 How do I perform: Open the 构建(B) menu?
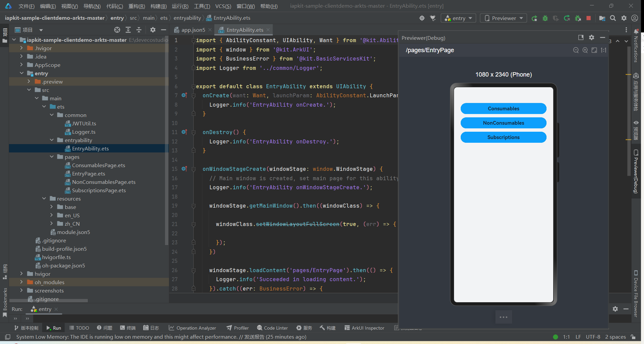tap(158, 6)
